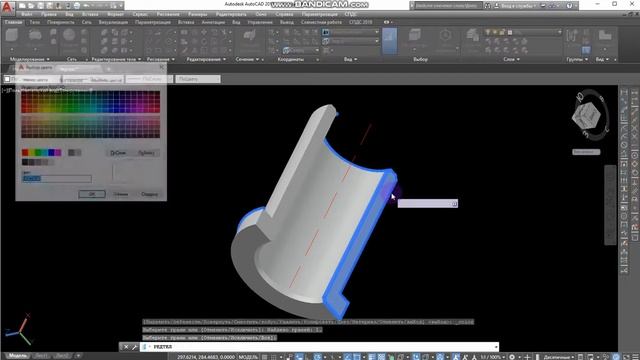Click the search binoculars icon in title bar
Screen dimensions: 640x360
(x=487, y=6)
